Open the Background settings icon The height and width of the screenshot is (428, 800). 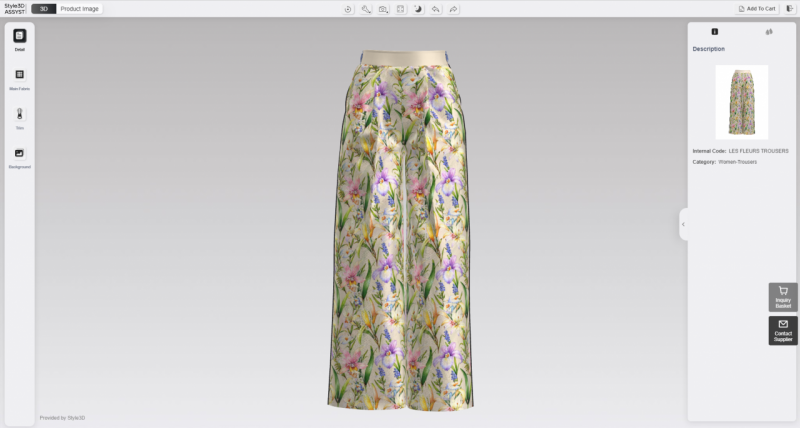tap(19, 153)
